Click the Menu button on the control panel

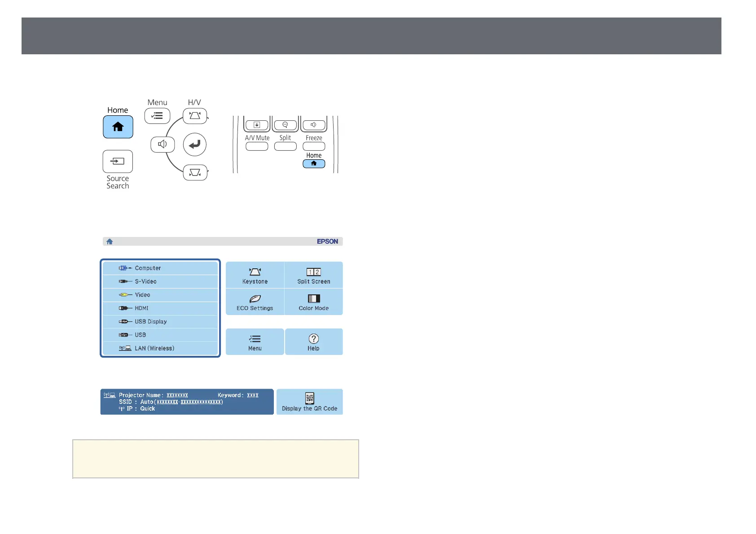(157, 116)
